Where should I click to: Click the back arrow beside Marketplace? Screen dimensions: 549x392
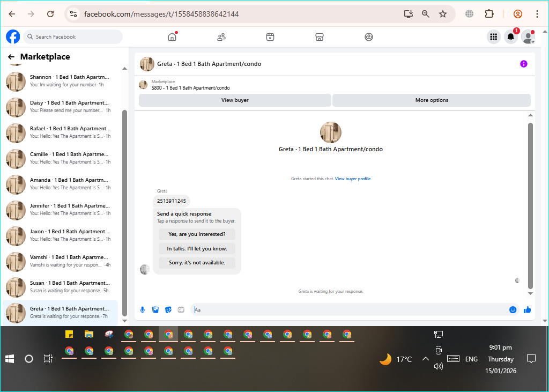pyautogui.click(x=11, y=57)
